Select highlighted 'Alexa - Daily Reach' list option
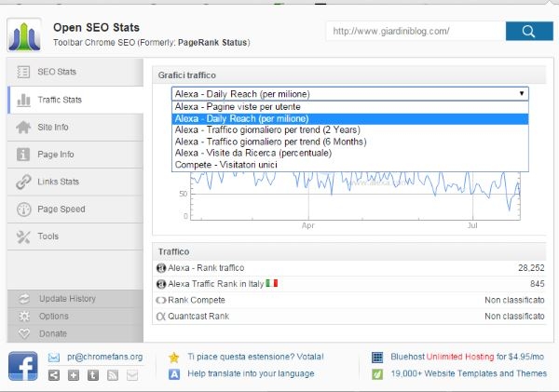Image resolution: width=559 pixels, height=392 pixels. click(x=349, y=118)
